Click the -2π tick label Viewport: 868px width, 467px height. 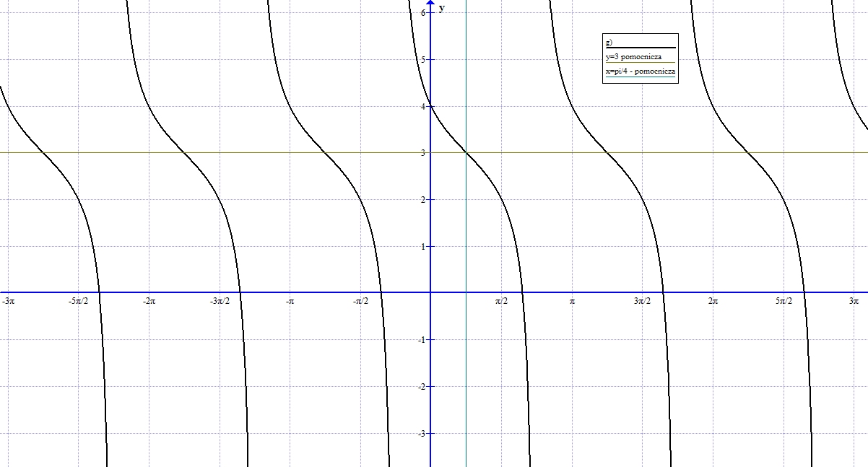coord(149,301)
